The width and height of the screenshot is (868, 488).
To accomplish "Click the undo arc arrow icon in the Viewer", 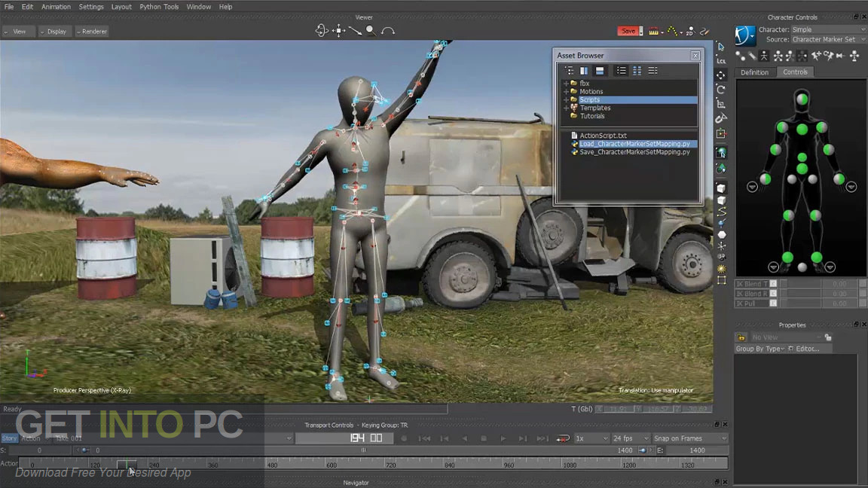I will tap(389, 30).
